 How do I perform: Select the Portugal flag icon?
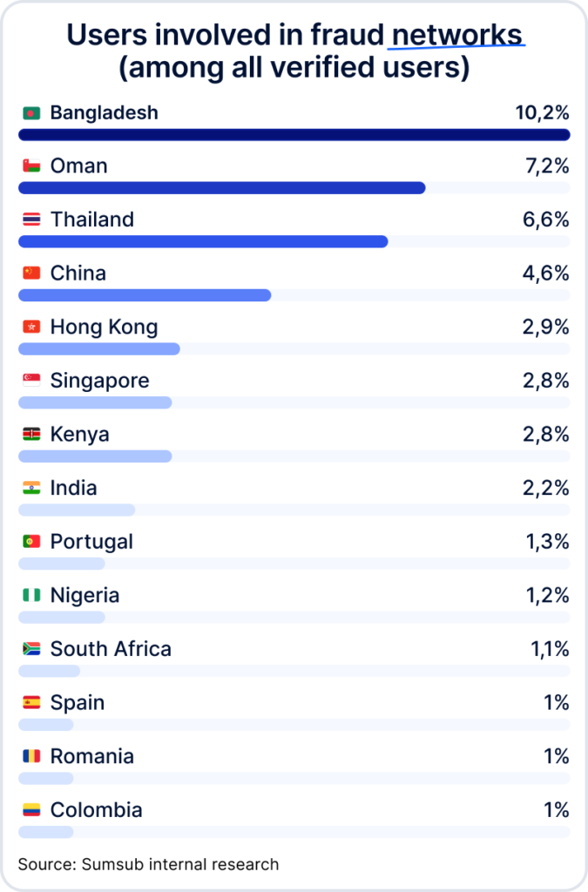(x=31, y=542)
